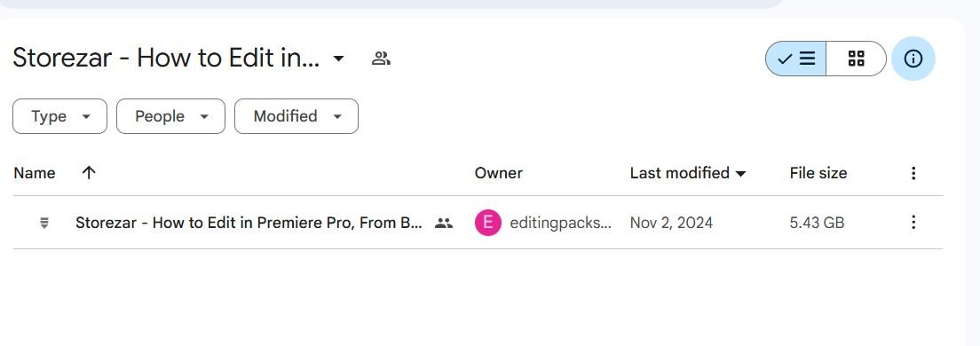Click the pink E owner avatar
Screen dimensions: 980x346
coord(487,223)
